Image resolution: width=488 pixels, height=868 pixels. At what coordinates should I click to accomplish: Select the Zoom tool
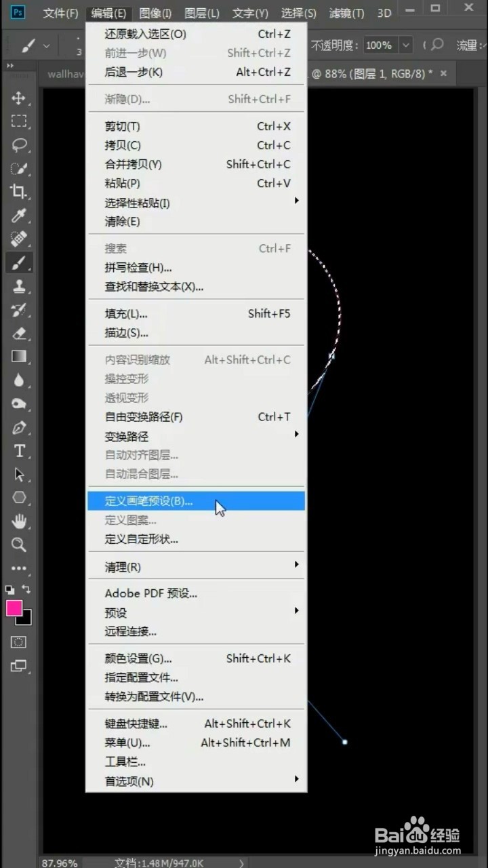[x=19, y=545]
